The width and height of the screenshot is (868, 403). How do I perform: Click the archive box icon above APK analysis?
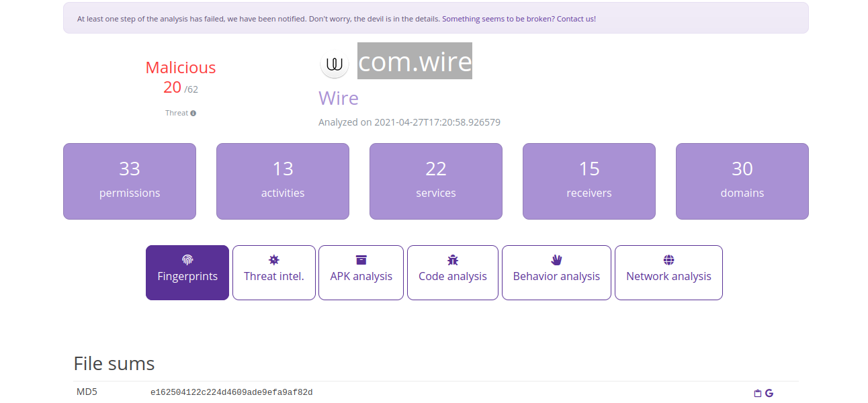coord(361,260)
